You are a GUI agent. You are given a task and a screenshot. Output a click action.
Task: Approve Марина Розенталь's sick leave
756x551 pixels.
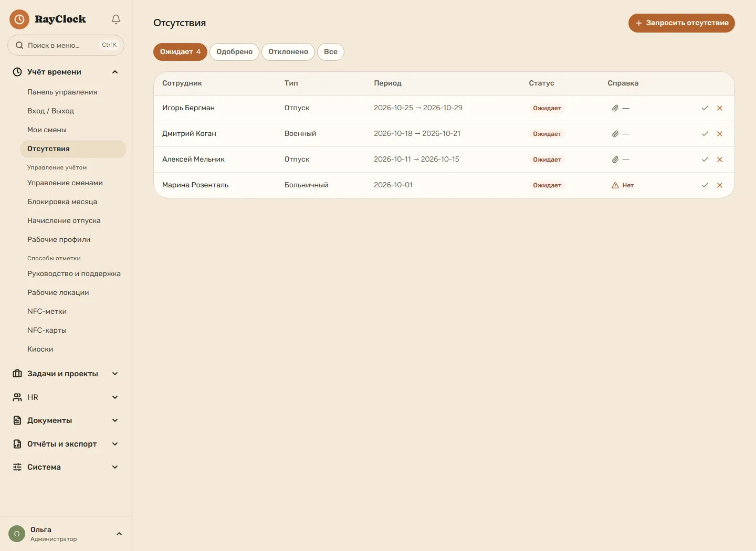pyautogui.click(x=705, y=185)
